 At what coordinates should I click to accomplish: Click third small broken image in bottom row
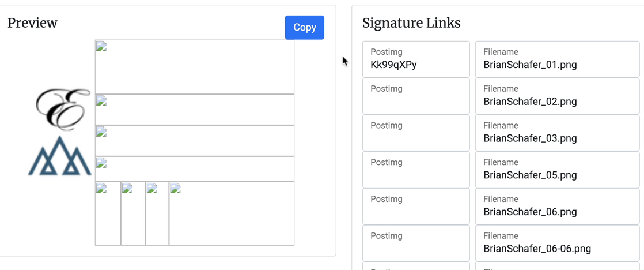(x=157, y=213)
